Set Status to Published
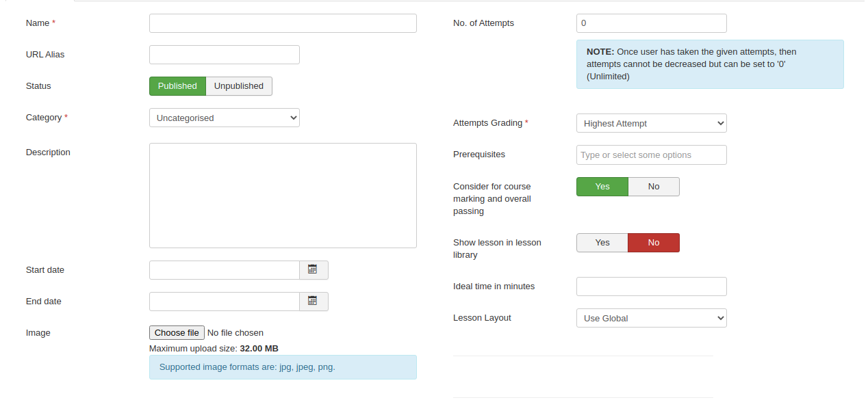 pyautogui.click(x=177, y=86)
